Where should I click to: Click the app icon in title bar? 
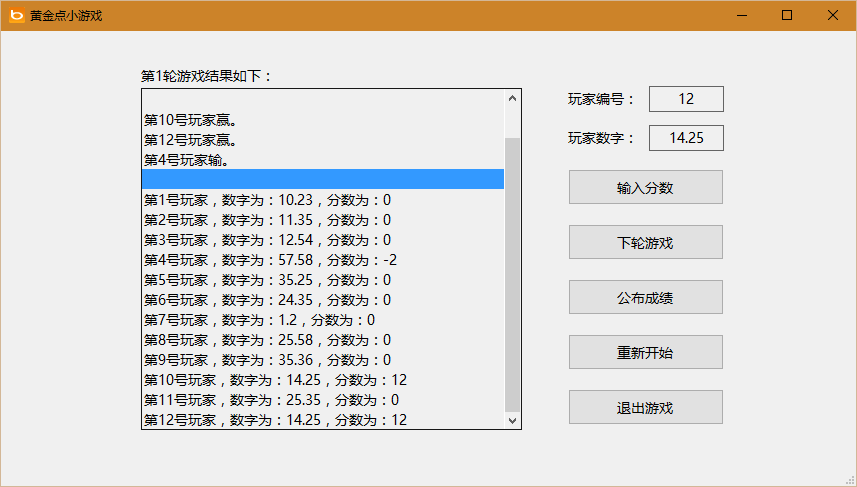coord(17,15)
